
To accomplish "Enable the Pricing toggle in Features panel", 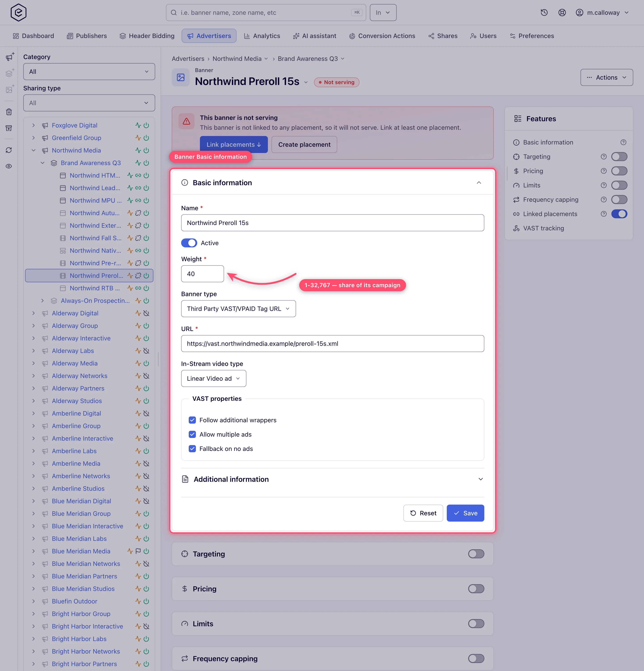I will pyautogui.click(x=619, y=171).
